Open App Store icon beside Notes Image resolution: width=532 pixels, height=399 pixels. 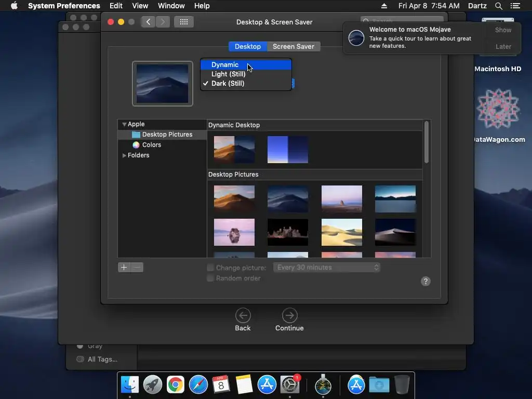click(x=267, y=384)
